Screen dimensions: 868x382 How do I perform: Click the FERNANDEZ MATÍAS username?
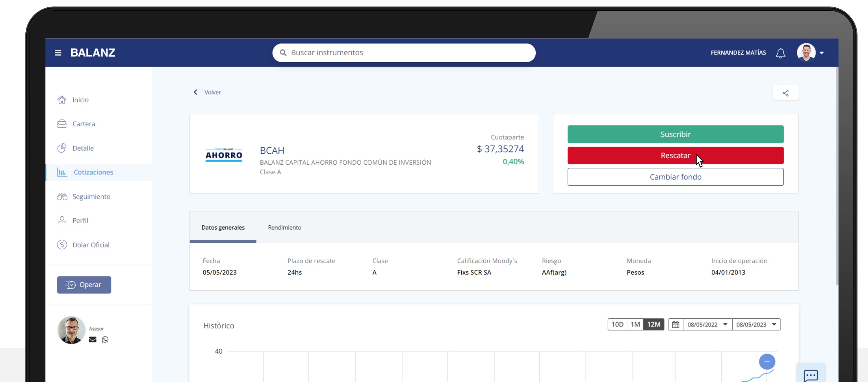point(738,53)
